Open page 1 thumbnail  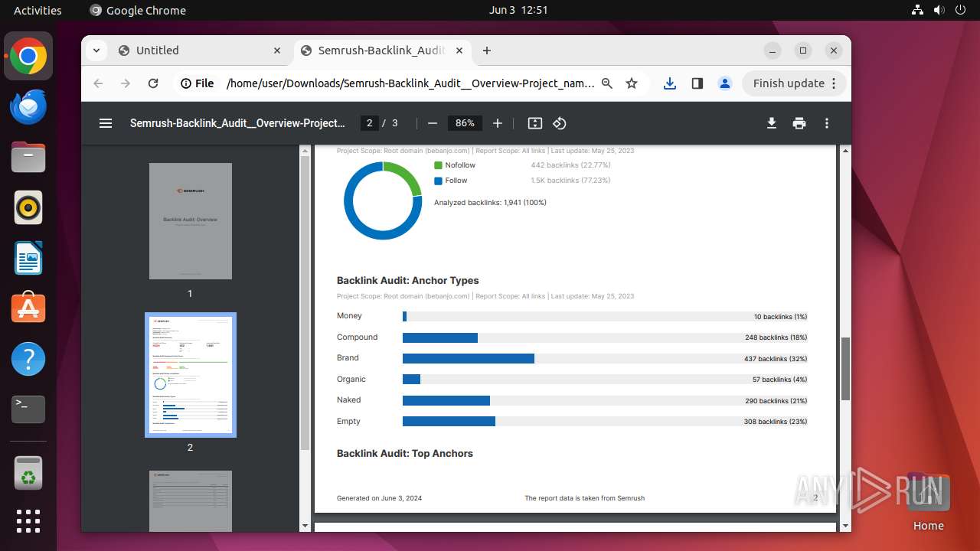tap(191, 221)
